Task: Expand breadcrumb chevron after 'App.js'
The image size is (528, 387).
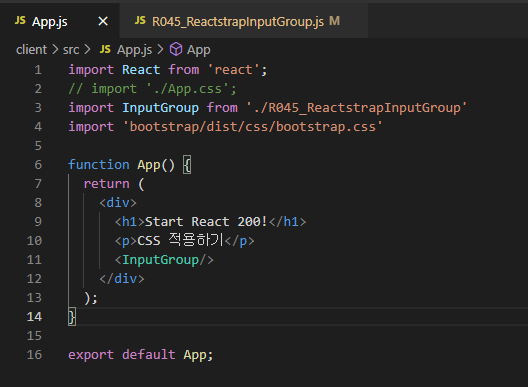Action: click(x=160, y=50)
